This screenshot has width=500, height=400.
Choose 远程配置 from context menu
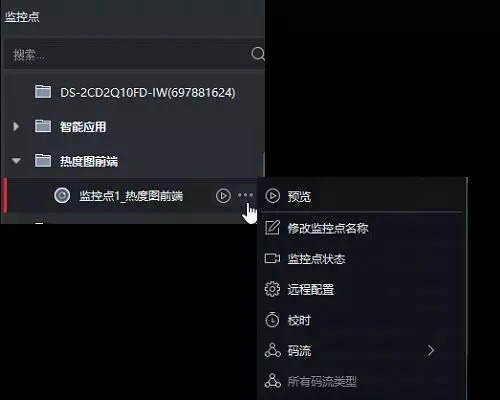[x=363, y=289]
